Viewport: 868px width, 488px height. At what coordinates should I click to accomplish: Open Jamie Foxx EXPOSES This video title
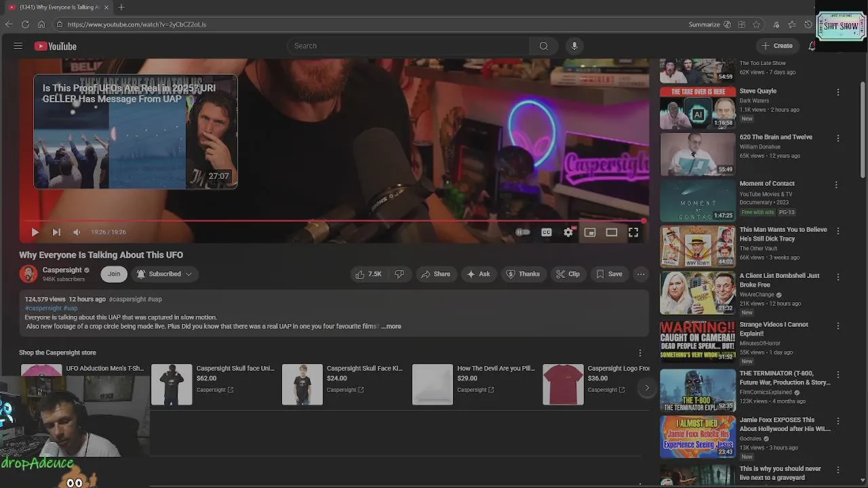(785, 424)
